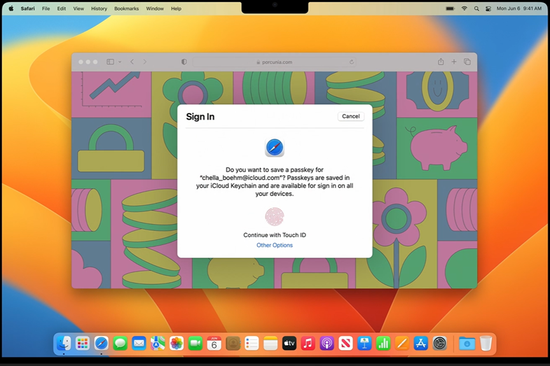
Task: Open the History menu
Action: (x=99, y=8)
